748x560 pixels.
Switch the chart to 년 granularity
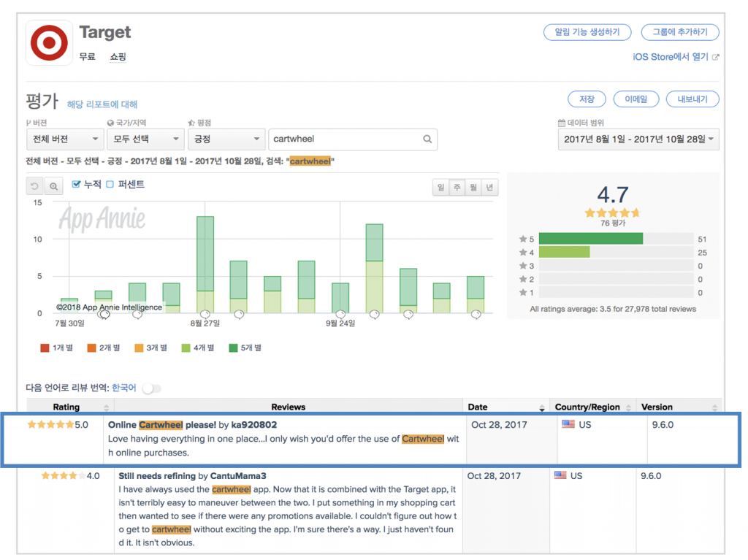pyautogui.click(x=489, y=188)
